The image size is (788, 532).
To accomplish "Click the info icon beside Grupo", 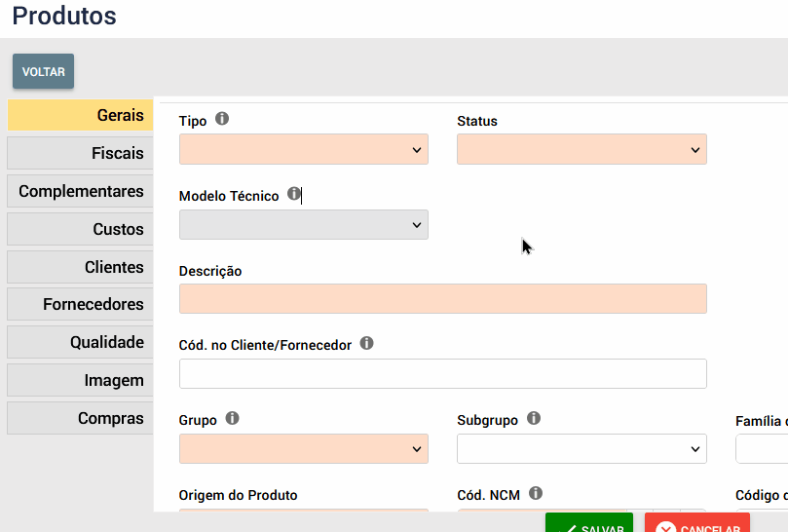I will (x=232, y=418).
